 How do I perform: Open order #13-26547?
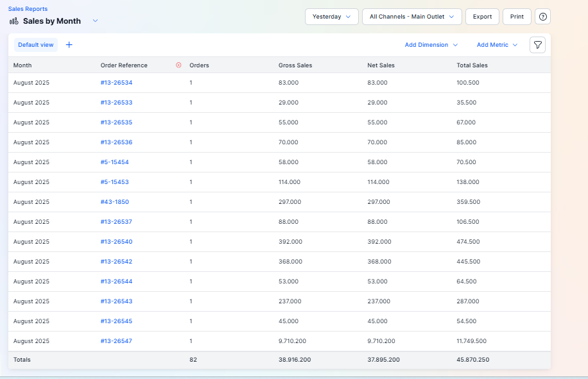(116, 341)
